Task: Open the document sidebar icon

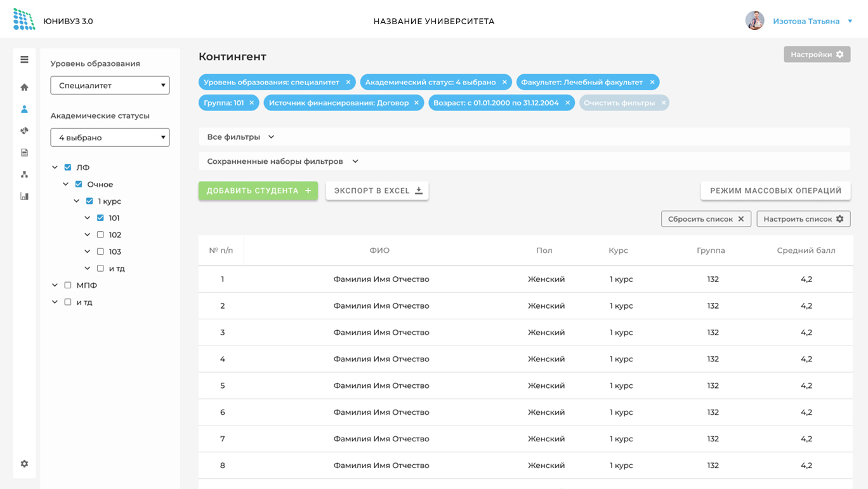Action: tap(24, 152)
